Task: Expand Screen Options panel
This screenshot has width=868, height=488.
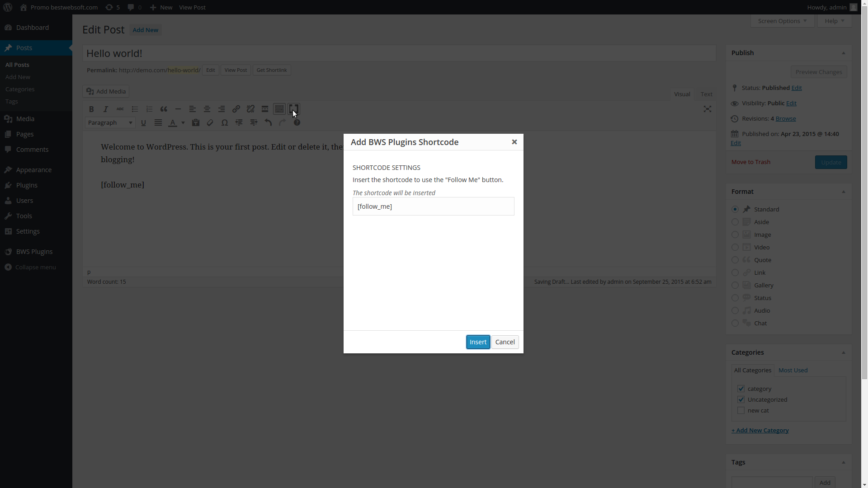Action: (782, 21)
